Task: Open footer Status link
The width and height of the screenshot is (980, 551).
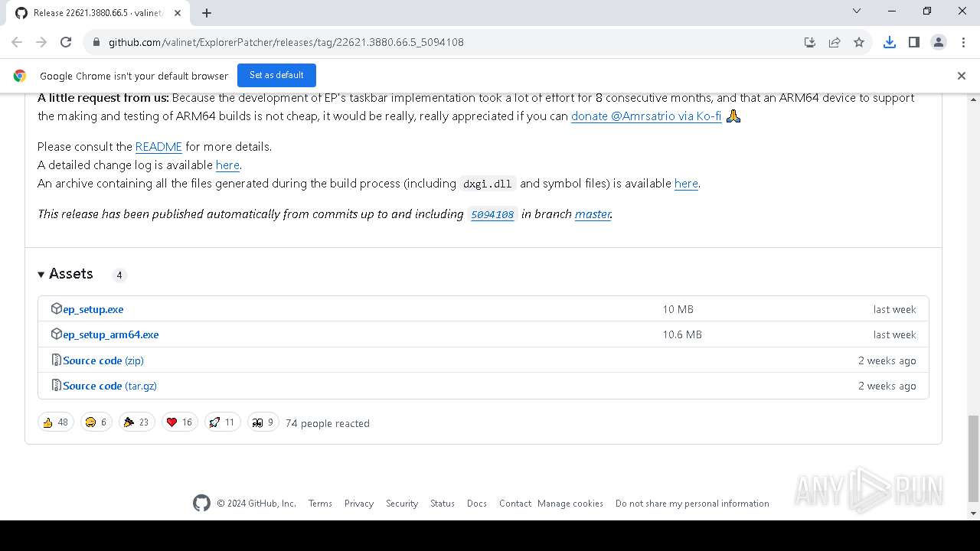Action: tap(443, 503)
